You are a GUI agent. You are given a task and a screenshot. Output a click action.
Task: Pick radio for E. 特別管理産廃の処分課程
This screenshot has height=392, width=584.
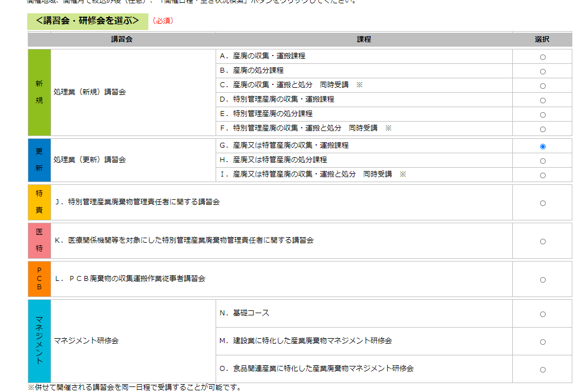pos(542,115)
